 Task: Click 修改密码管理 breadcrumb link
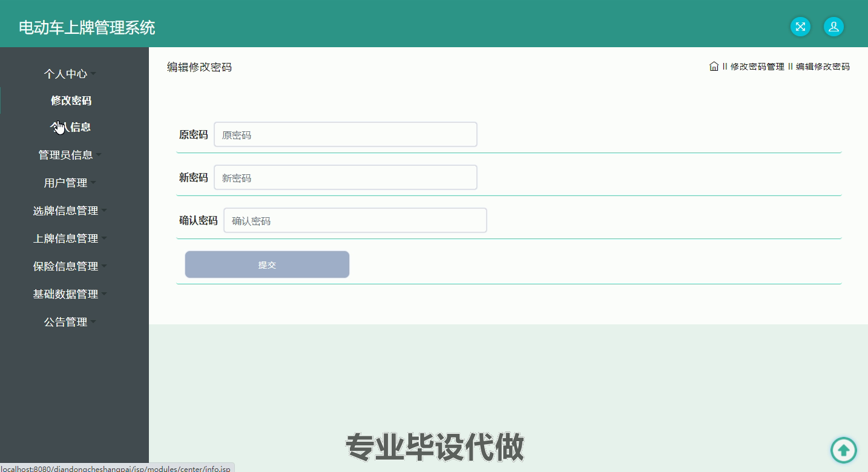757,67
